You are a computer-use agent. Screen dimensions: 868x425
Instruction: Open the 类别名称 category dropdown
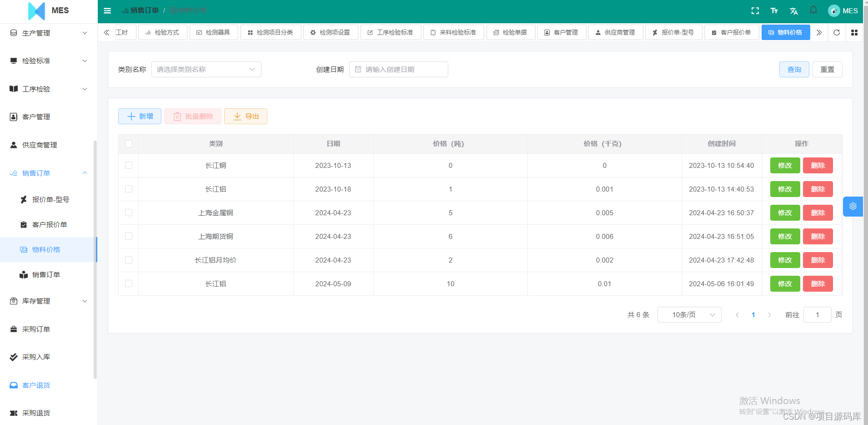click(x=206, y=69)
